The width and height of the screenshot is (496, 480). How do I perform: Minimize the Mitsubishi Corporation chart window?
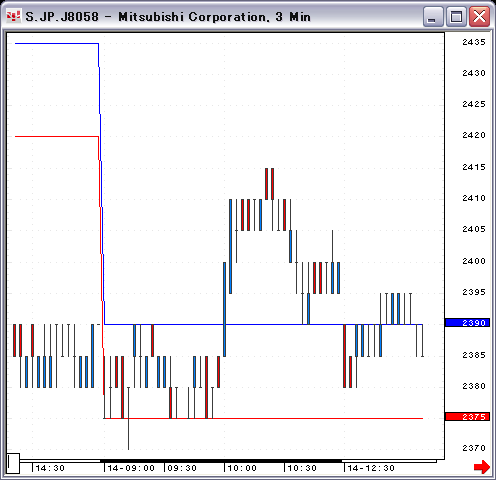coord(433,17)
